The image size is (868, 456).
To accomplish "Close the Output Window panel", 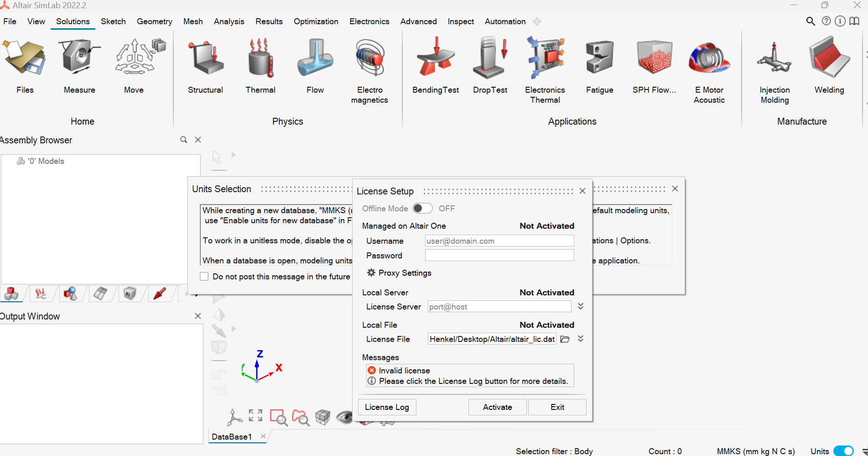I will 198,316.
